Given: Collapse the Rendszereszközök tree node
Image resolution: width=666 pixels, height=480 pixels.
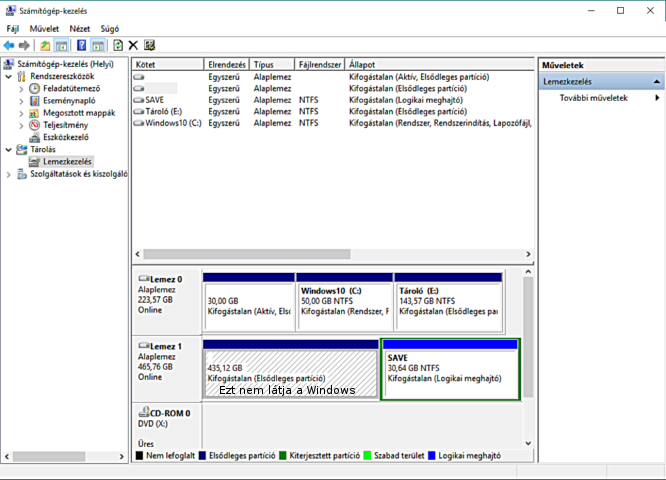Looking at the screenshot, I should point(8,76).
